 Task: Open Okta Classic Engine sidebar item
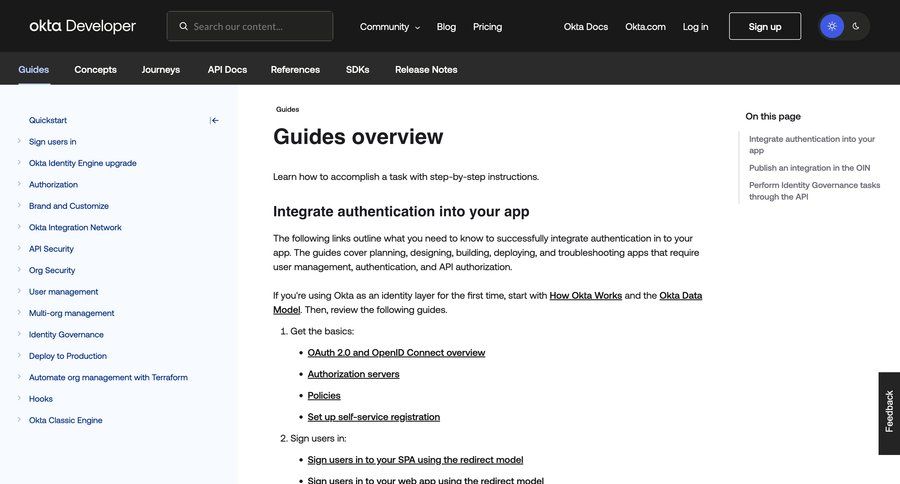tap(65, 420)
